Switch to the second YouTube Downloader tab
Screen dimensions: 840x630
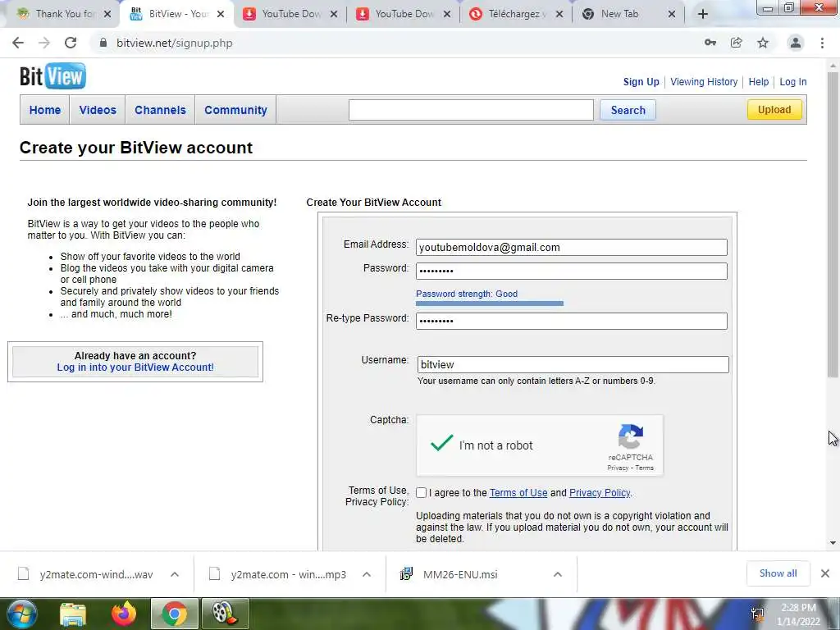click(403, 14)
